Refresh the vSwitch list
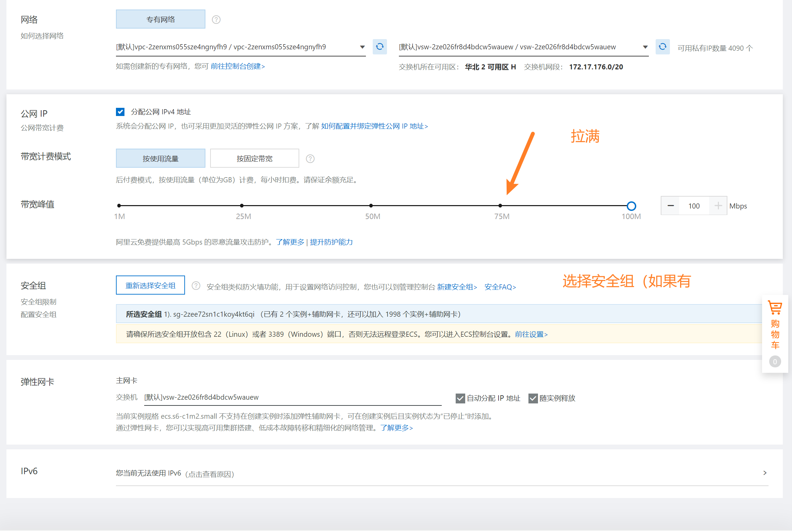This screenshot has height=532, width=792. 662,47
